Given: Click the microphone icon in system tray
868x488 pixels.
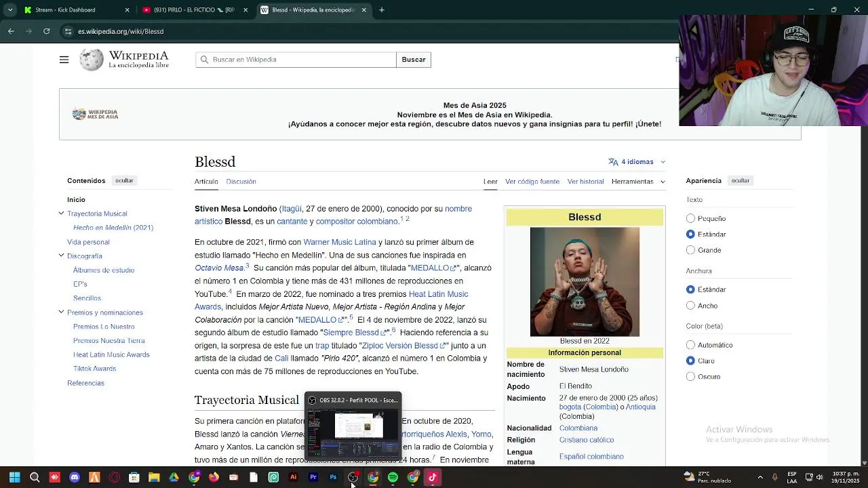Looking at the screenshot, I should point(775,477).
